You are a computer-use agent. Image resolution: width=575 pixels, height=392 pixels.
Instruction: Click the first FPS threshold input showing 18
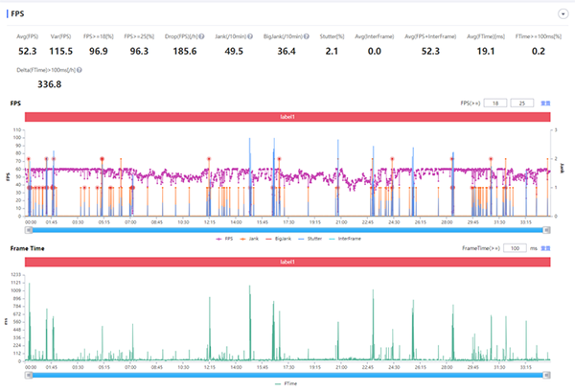pyautogui.click(x=495, y=103)
